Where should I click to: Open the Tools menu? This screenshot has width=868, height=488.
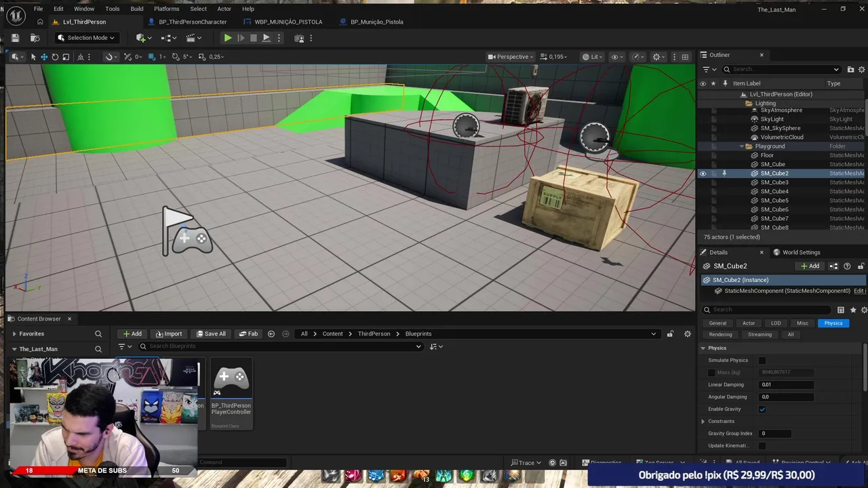click(113, 9)
